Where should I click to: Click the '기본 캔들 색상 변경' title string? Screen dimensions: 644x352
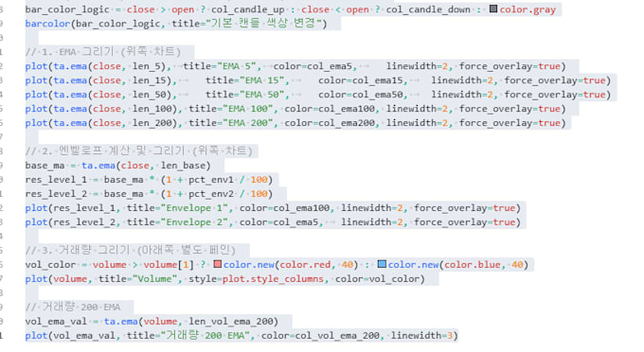point(265,24)
